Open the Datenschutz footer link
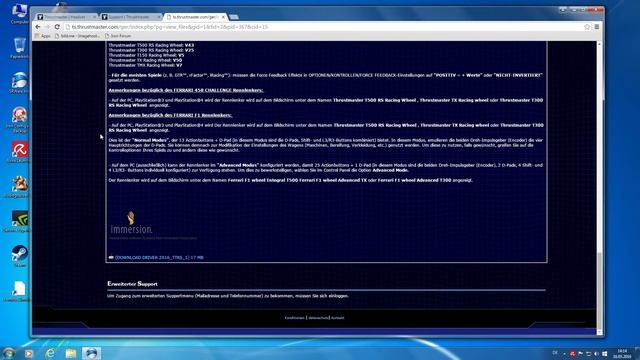640x360 pixels. point(318,318)
